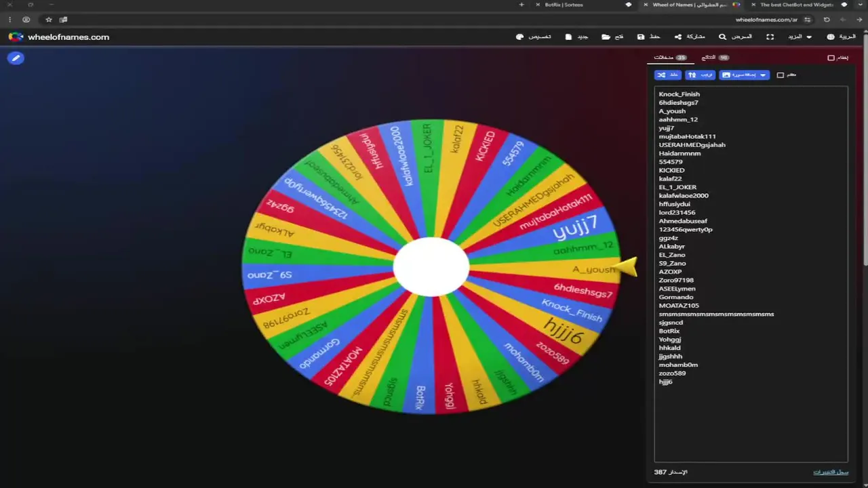Switch to the Results tab
This screenshot has height=488, width=868.
tap(715, 58)
